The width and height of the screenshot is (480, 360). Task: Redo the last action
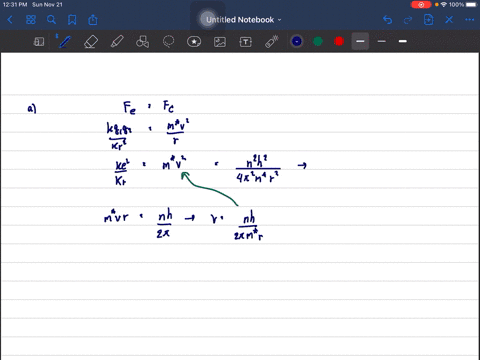pyautogui.click(x=408, y=20)
